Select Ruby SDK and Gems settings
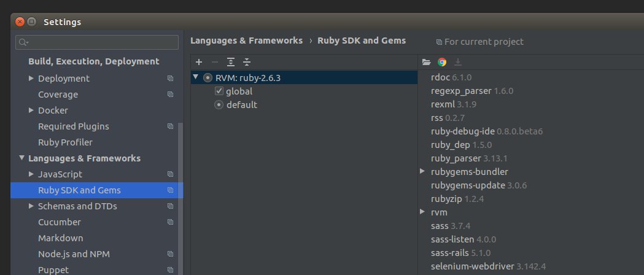The height and width of the screenshot is (275, 644). [x=79, y=190]
